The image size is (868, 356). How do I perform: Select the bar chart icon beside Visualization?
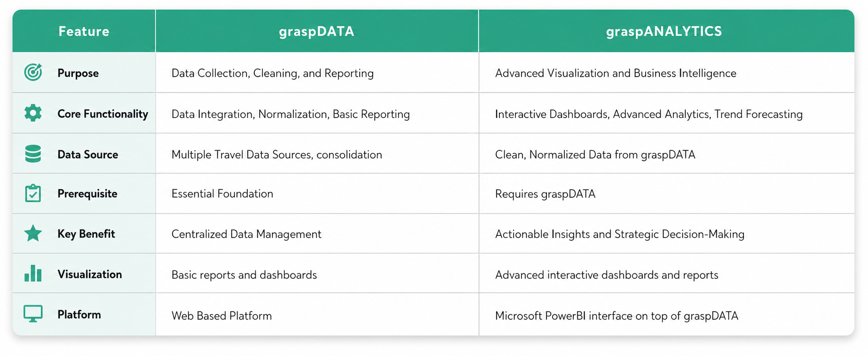pos(33,274)
